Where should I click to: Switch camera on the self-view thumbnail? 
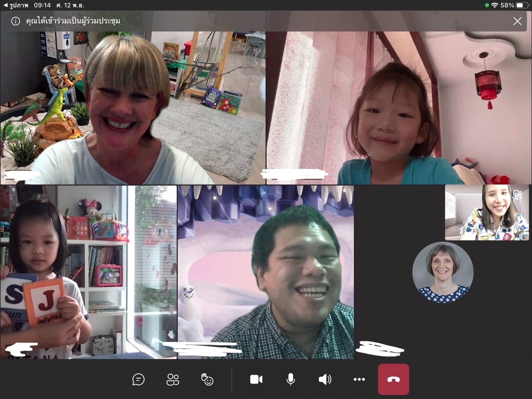pos(517,195)
